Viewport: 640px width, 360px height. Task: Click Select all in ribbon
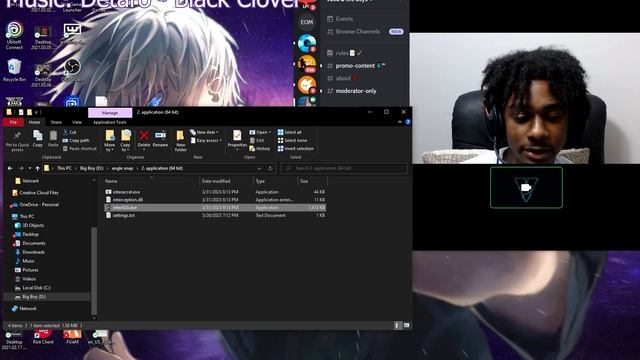tap(290, 132)
